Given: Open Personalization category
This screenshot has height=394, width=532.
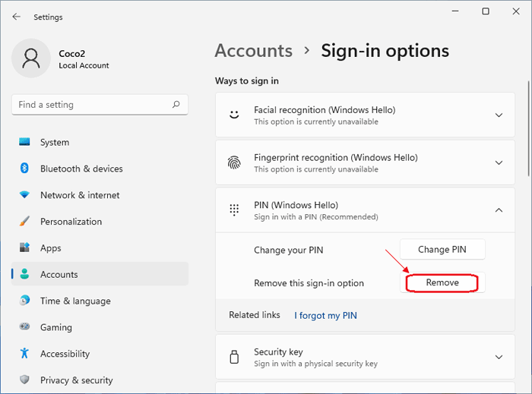Looking at the screenshot, I should pyautogui.click(x=100, y=222).
